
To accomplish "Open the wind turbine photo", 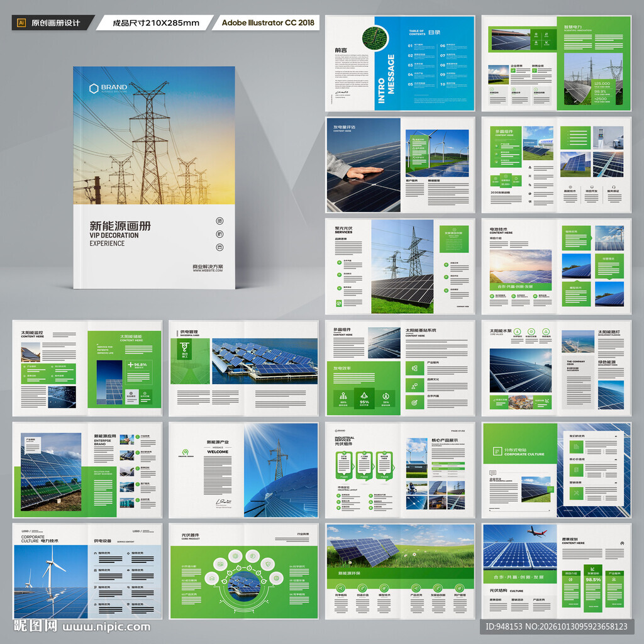I will point(51,582).
